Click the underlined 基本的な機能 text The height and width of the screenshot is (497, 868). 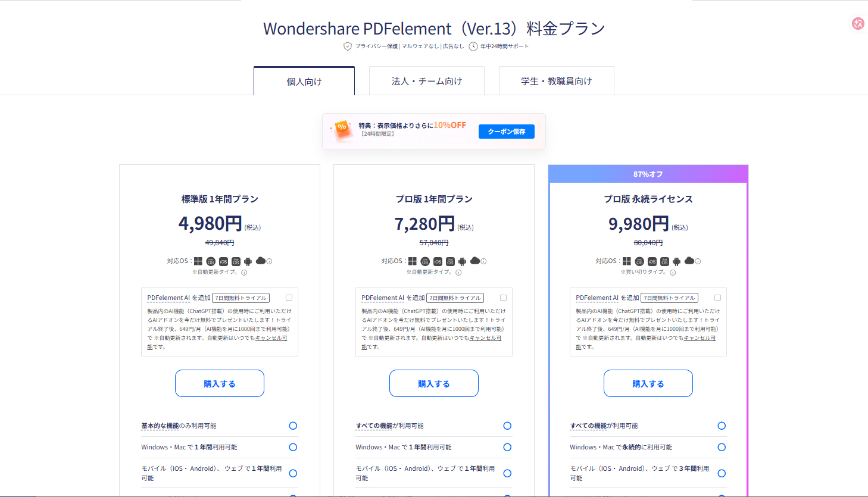coord(160,426)
